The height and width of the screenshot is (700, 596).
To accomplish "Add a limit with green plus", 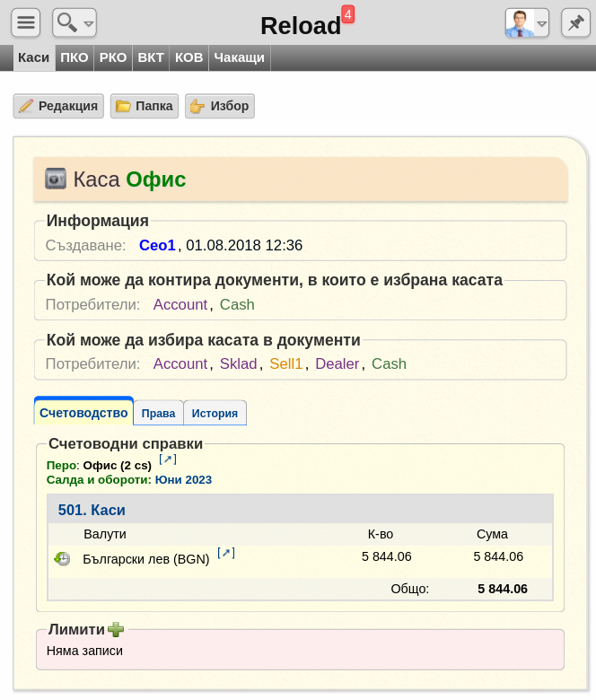I will pos(116,629).
